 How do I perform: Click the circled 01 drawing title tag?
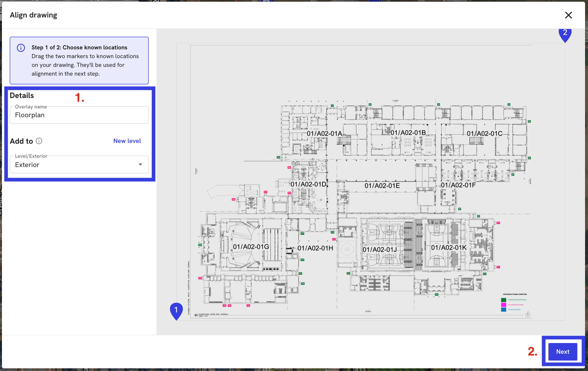pos(196,315)
